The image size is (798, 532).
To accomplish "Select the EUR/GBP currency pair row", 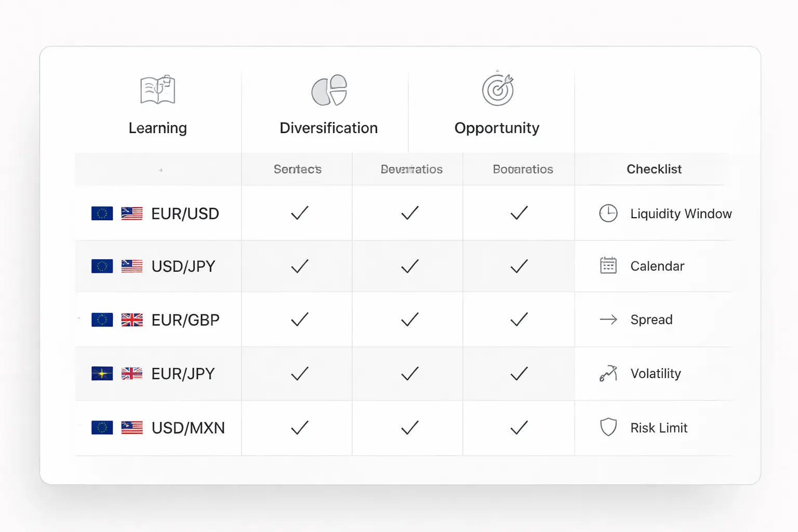I will [x=185, y=320].
